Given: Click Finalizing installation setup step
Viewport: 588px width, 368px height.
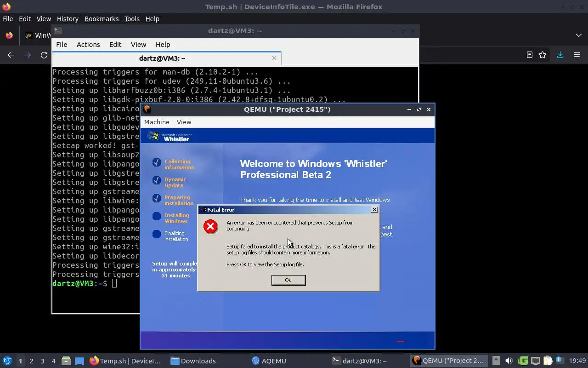Looking at the screenshot, I should point(176,236).
